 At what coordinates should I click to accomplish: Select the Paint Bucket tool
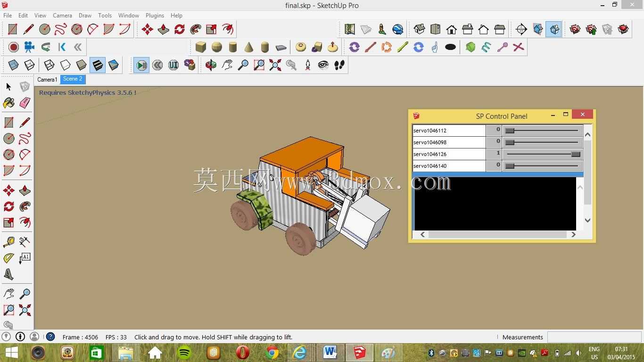pyautogui.click(x=8, y=103)
